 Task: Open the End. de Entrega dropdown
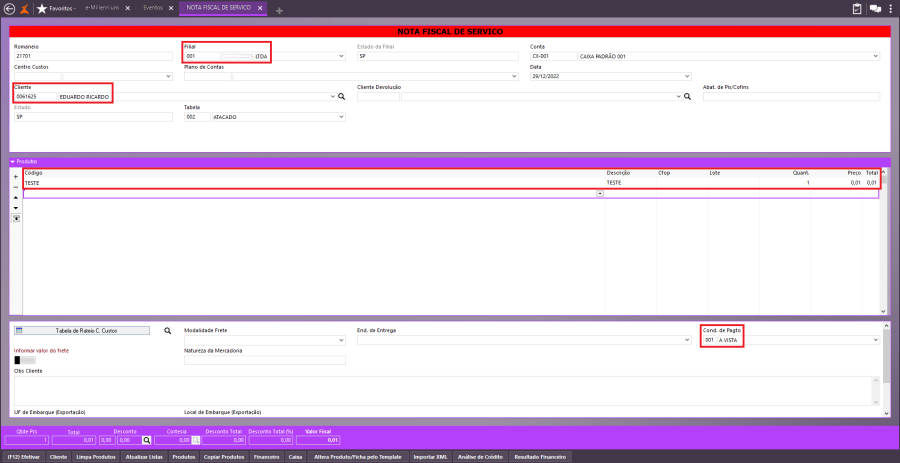coord(688,340)
